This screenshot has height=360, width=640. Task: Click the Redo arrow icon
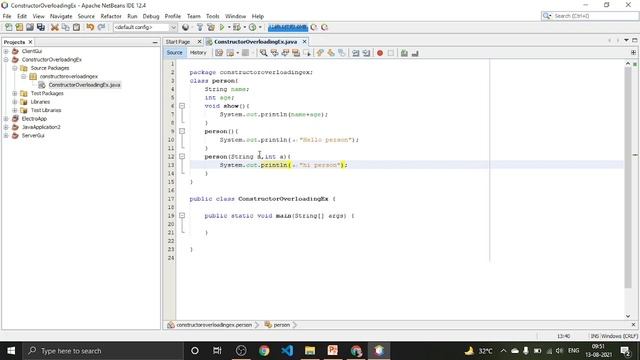101,27
